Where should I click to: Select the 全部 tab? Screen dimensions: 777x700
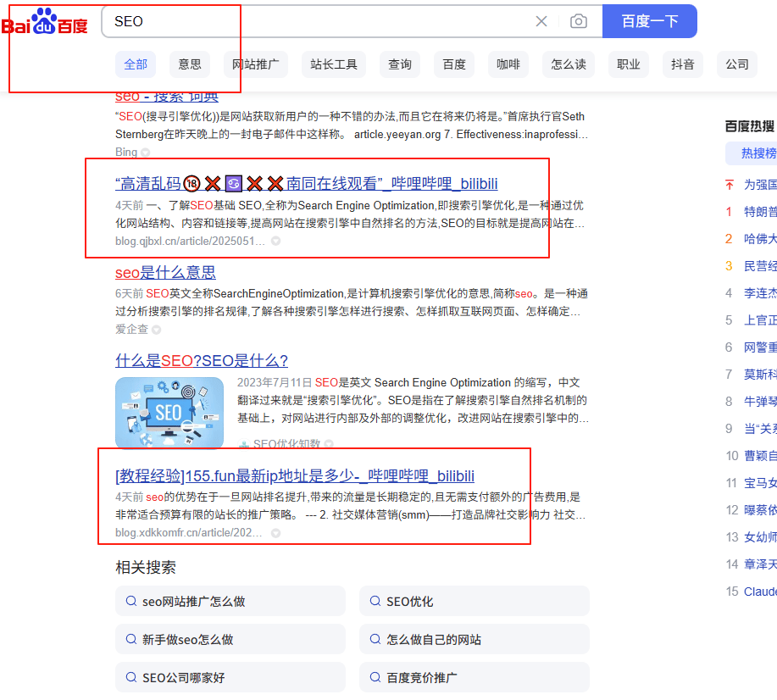[x=136, y=64]
